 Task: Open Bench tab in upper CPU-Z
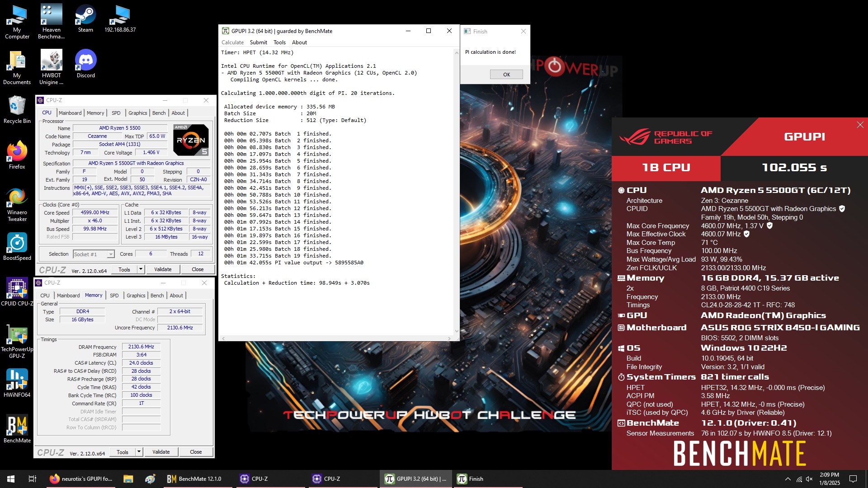159,113
